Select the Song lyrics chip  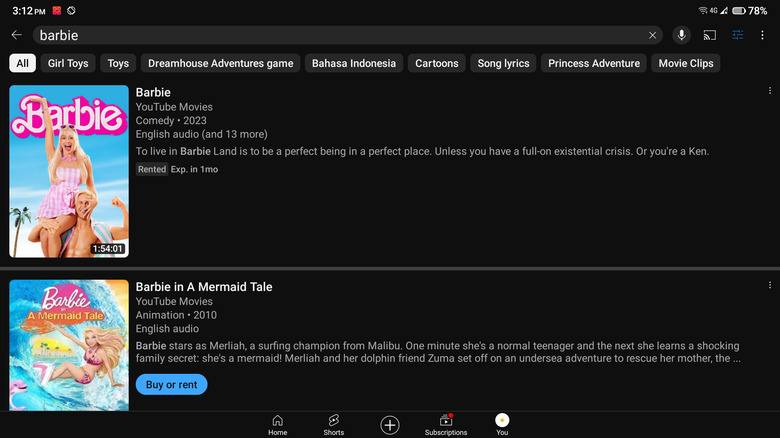pyautogui.click(x=503, y=63)
